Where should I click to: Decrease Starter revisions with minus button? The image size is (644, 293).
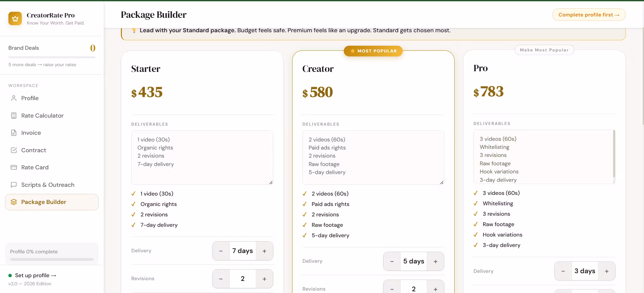pyautogui.click(x=221, y=279)
